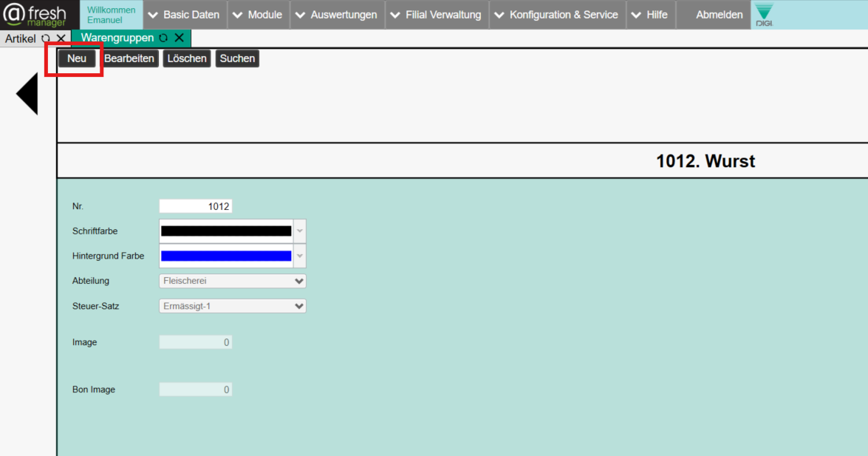868x456 pixels.
Task: Click the blue Hintergrund Farbe swatch
Action: click(226, 256)
